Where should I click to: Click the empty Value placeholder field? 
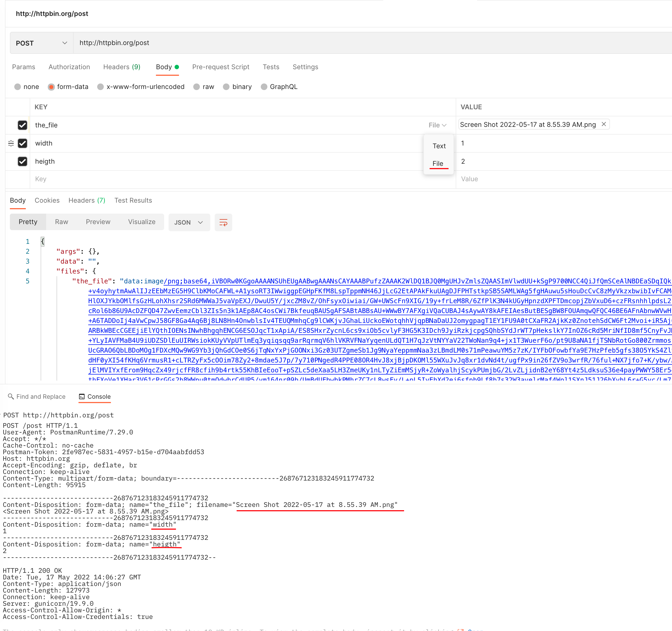coord(564,179)
